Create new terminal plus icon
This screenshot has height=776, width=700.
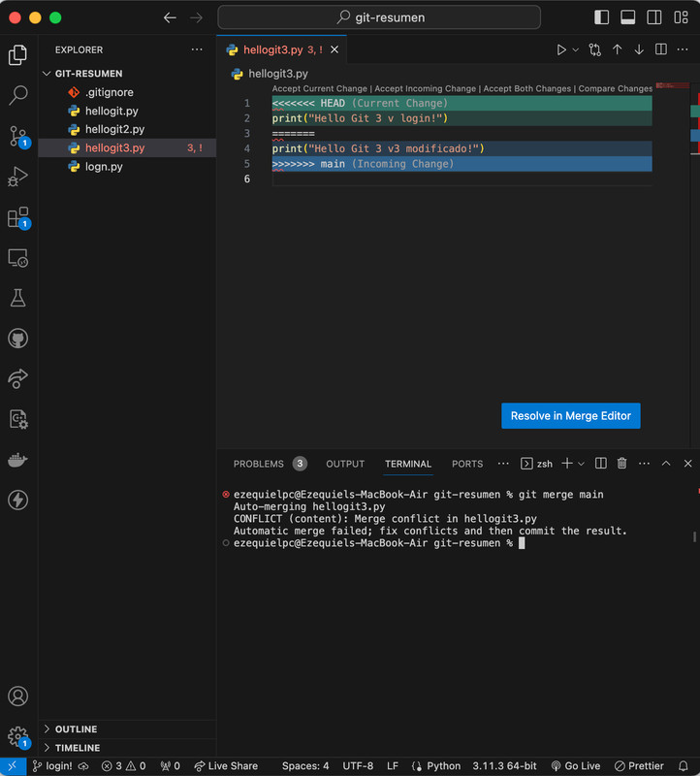(x=567, y=464)
